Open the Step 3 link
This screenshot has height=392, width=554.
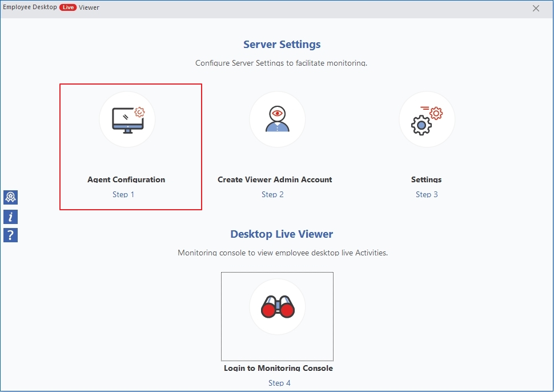pos(427,194)
